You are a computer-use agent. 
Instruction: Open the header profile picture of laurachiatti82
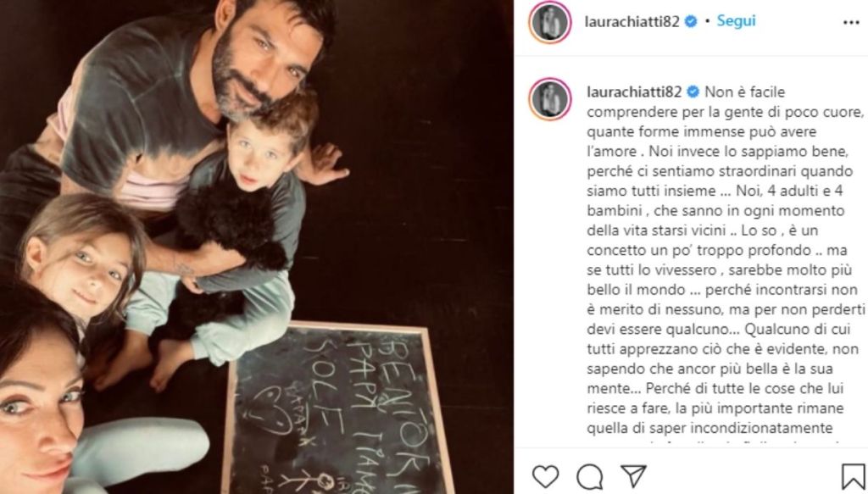(x=549, y=23)
